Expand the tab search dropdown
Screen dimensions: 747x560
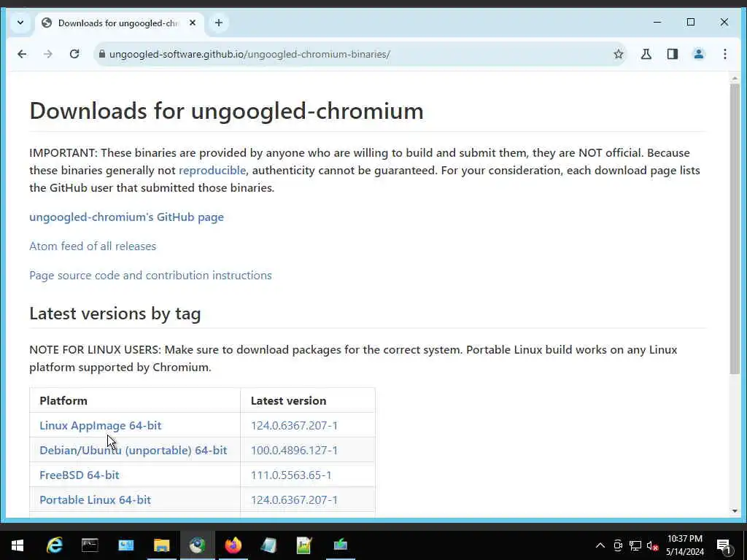[20, 23]
